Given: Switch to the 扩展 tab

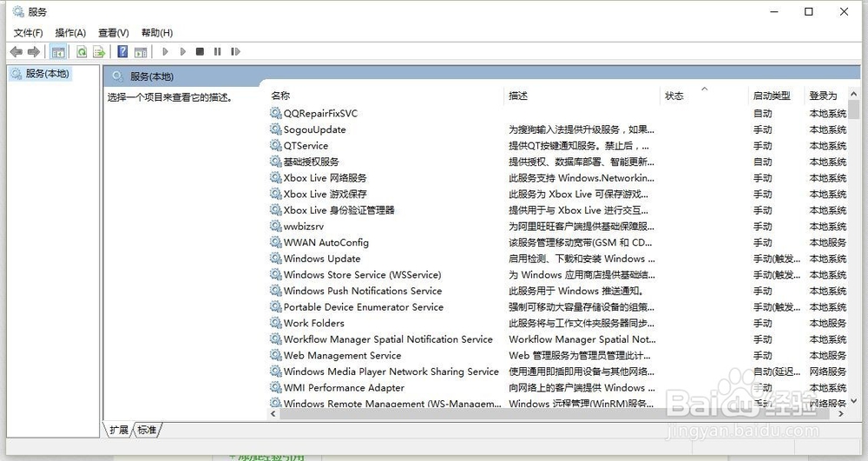Looking at the screenshot, I should click(x=118, y=430).
